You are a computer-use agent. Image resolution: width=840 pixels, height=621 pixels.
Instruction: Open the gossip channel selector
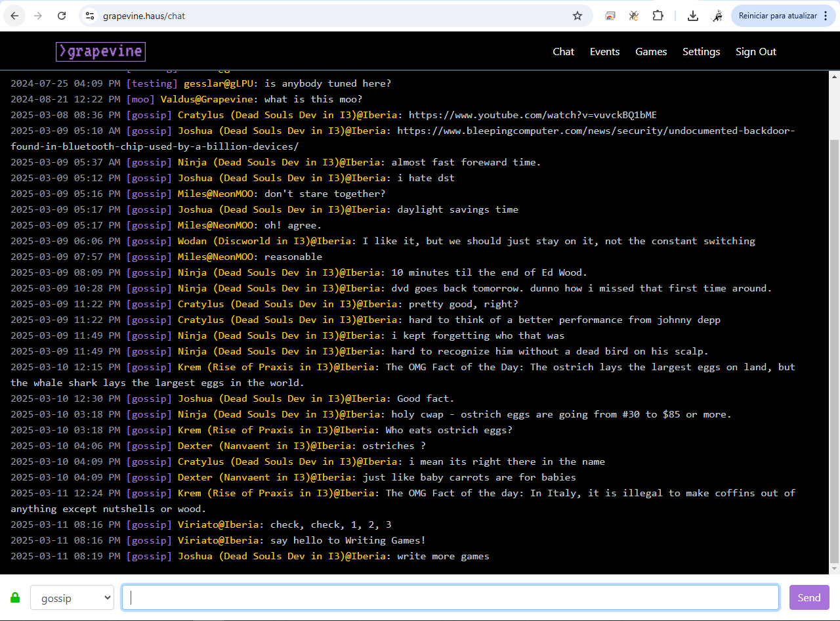(x=72, y=597)
